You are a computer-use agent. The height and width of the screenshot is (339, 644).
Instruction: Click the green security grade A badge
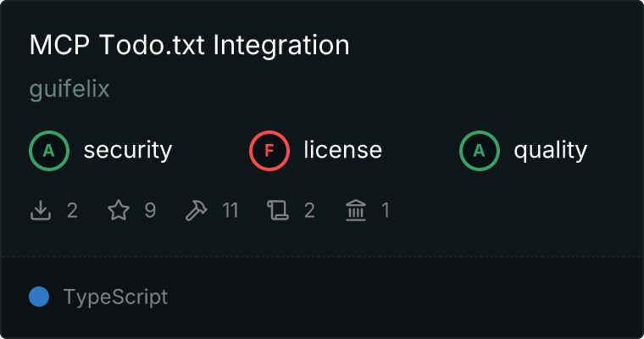coord(49,151)
